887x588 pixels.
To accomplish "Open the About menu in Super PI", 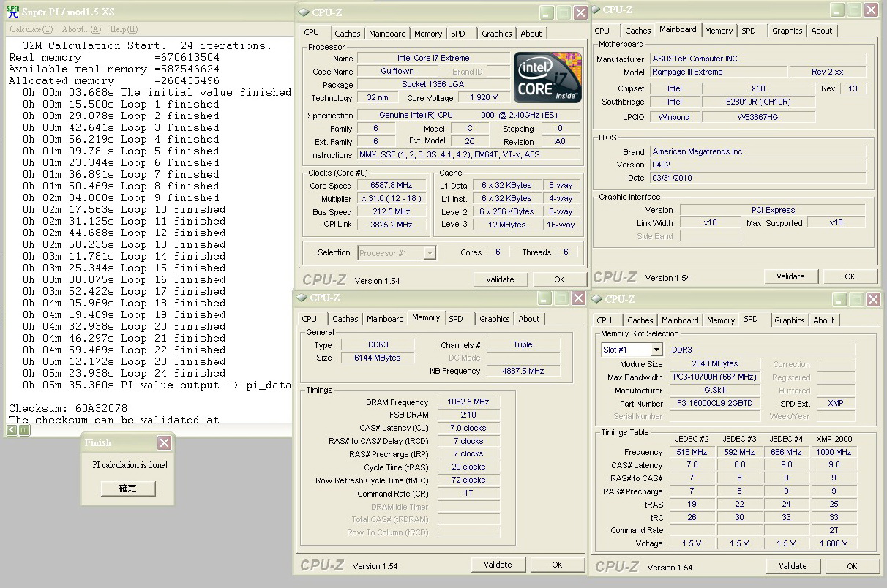I will pos(81,29).
